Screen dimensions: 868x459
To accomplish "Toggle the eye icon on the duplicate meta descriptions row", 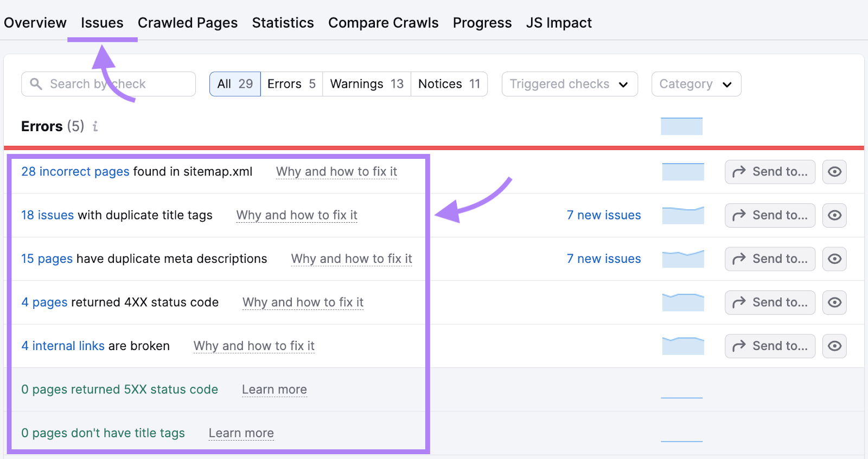I will coord(834,258).
